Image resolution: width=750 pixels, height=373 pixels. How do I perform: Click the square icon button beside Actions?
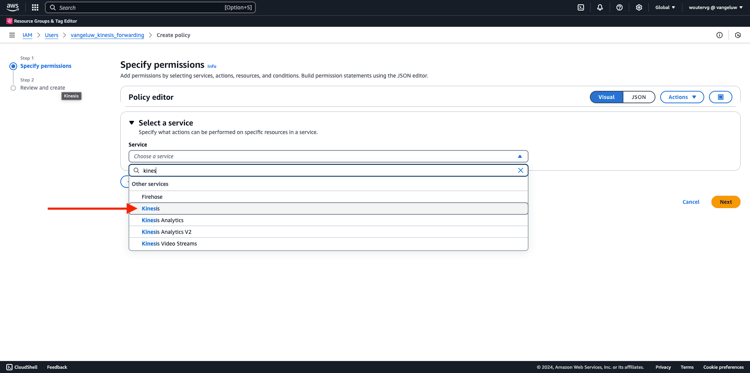(x=721, y=97)
